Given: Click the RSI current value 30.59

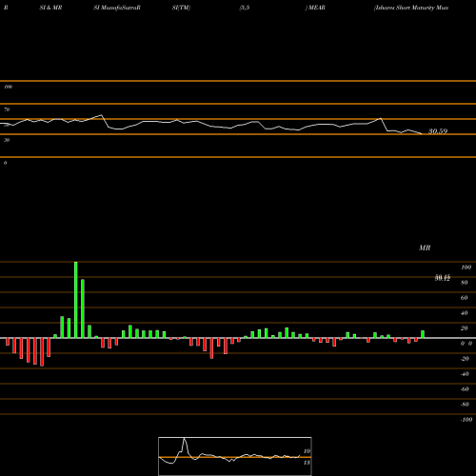Looking at the screenshot, I should [x=438, y=131].
